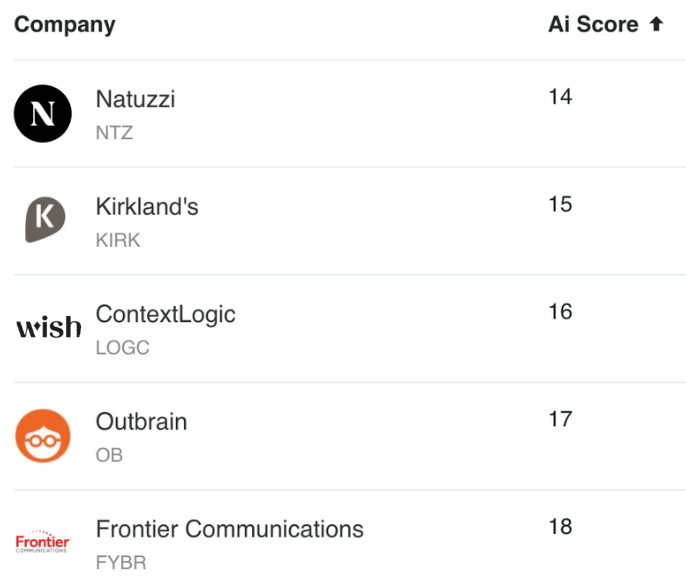Select the LOGC ticker symbol
The image size is (686, 588).
pos(122,348)
